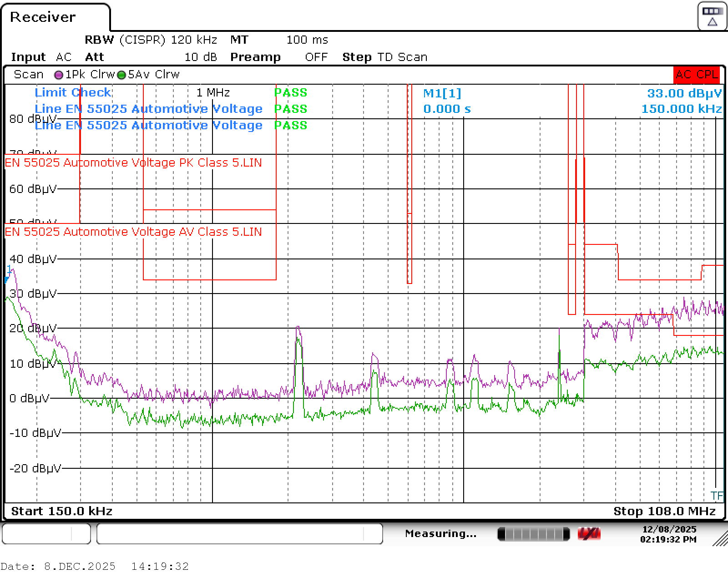Click the red LXI status icon
This screenshot has width=728, height=588.
(x=589, y=533)
